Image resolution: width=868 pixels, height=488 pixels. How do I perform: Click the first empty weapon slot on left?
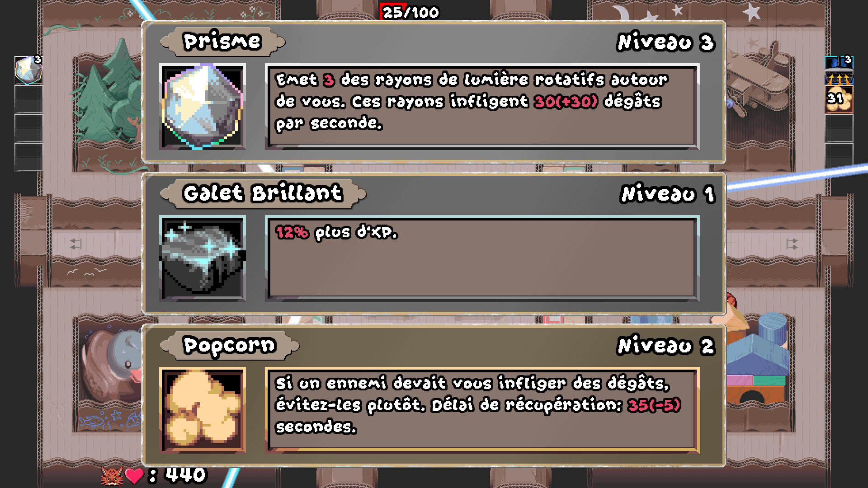point(28,99)
